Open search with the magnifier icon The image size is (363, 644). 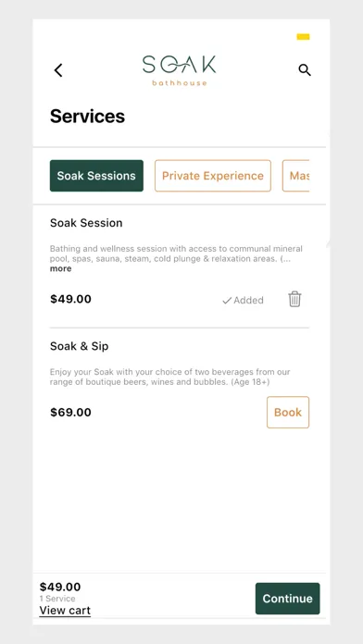[x=305, y=70]
